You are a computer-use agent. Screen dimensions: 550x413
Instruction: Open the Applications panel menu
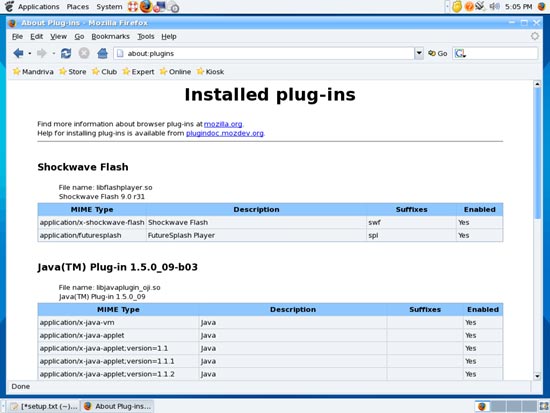(x=39, y=7)
